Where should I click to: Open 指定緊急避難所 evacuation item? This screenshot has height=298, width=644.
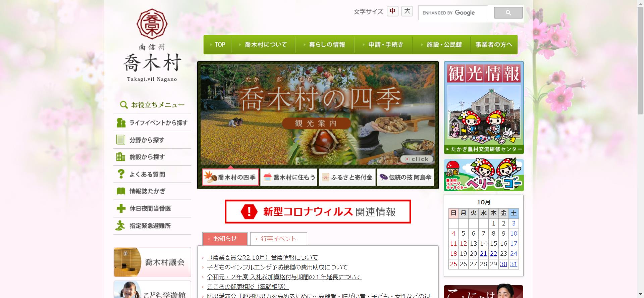coord(152,226)
